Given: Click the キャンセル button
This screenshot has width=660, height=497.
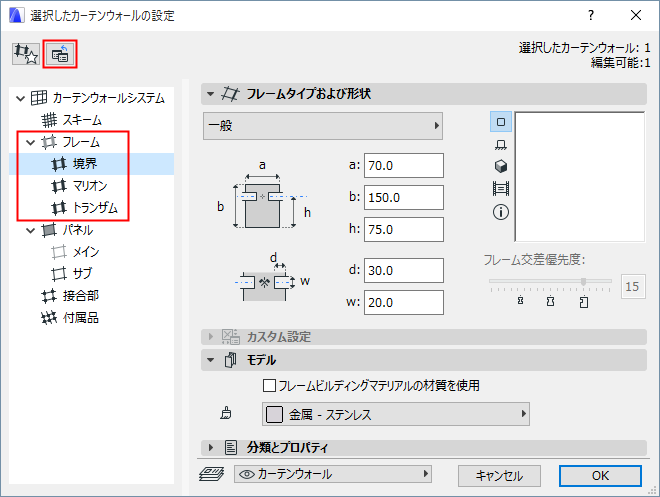Looking at the screenshot, I should click(x=499, y=476).
